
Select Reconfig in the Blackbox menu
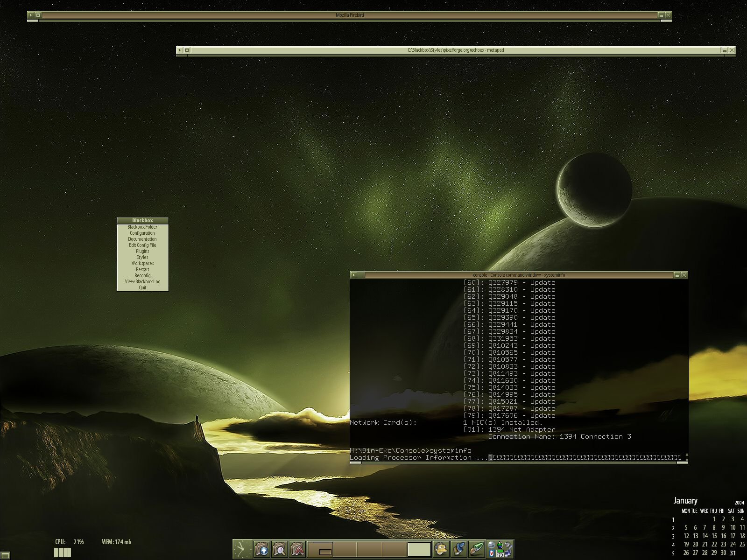[x=142, y=275]
